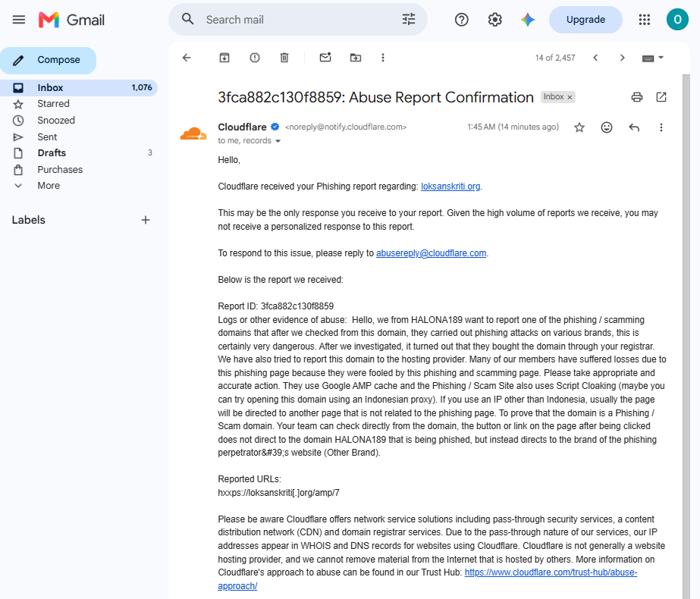Go to newer email chevron
The width and height of the screenshot is (700, 599).
(595, 58)
